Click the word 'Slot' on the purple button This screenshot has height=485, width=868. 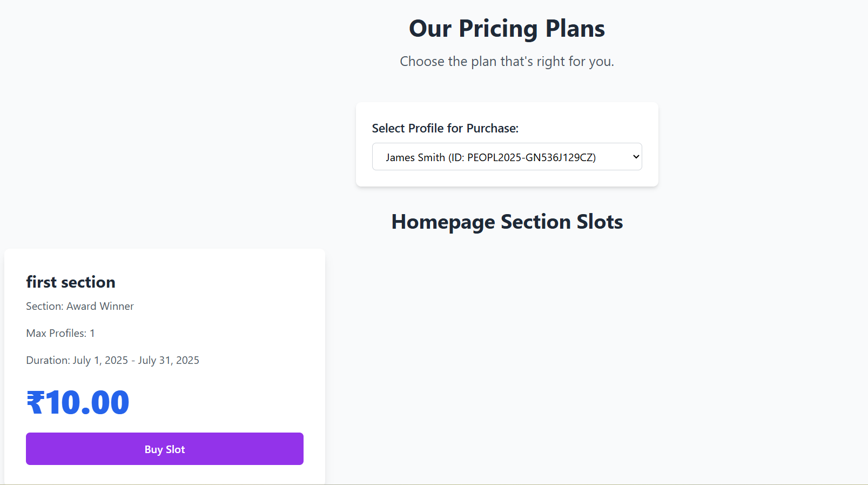pyautogui.click(x=176, y=449)
